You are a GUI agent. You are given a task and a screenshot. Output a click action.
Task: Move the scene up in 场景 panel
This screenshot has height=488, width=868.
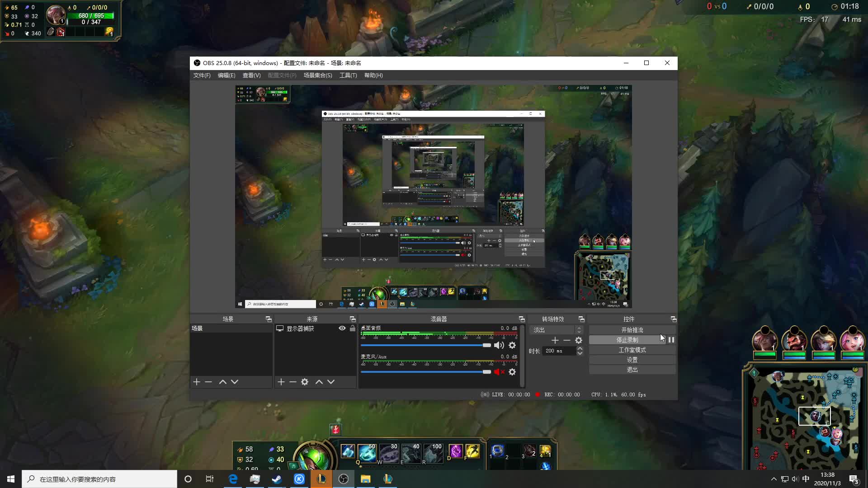(223, 382)
